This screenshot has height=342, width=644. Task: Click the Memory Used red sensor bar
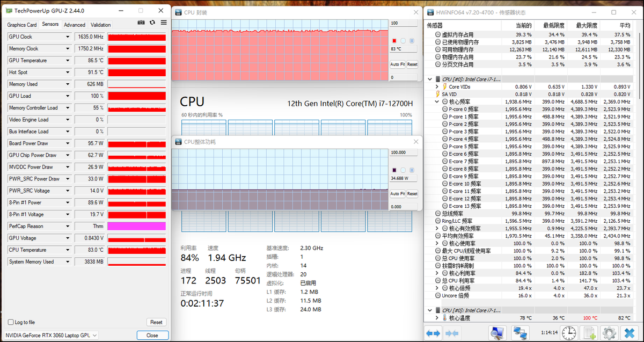[136, 84]
